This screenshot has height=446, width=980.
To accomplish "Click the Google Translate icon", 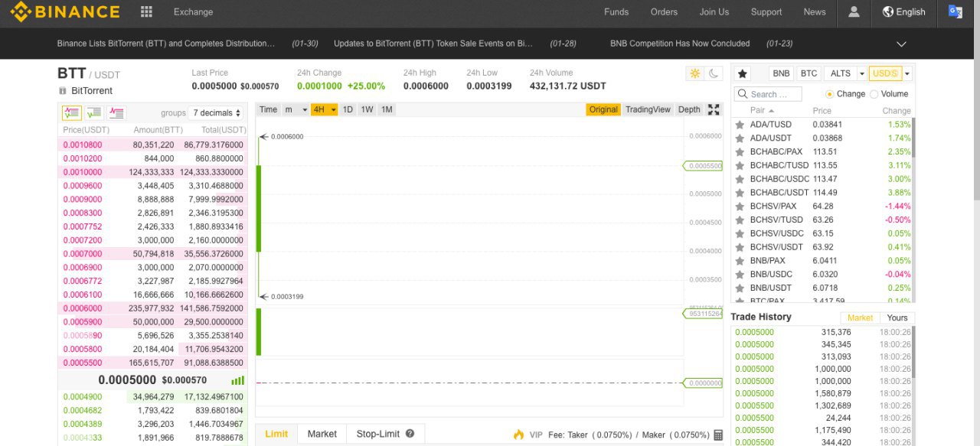I will point(955,11).
